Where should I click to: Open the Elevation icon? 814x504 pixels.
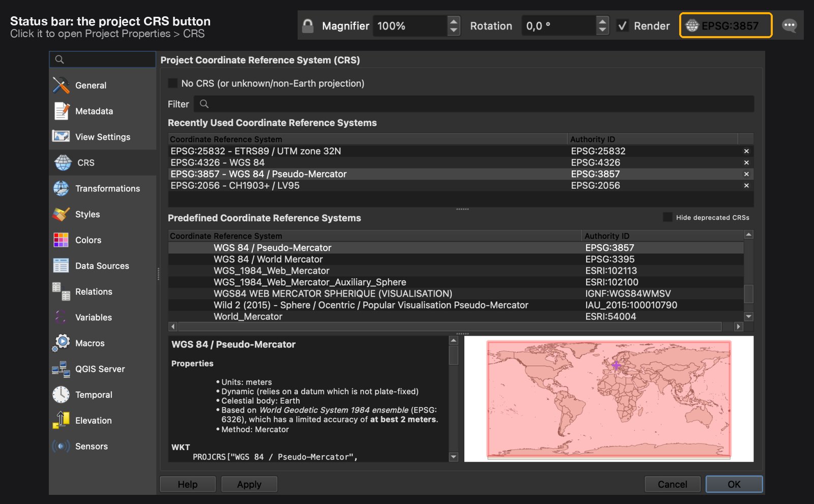[61, 420]
